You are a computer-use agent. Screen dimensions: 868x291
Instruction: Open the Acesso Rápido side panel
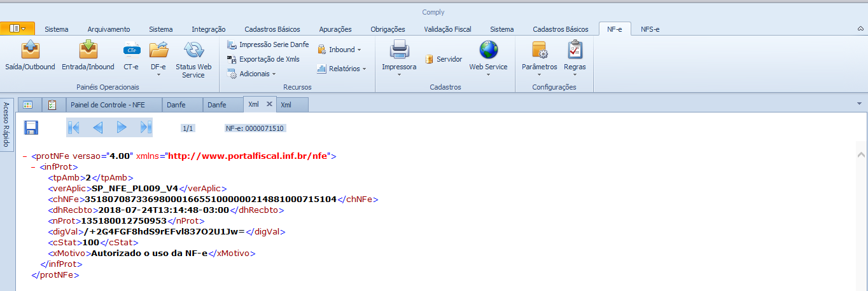6,125
